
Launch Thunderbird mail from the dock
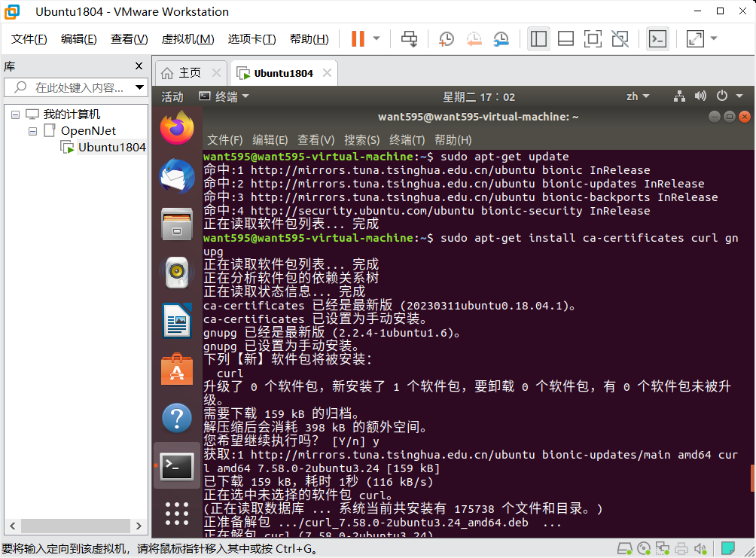tap(177, 176)
